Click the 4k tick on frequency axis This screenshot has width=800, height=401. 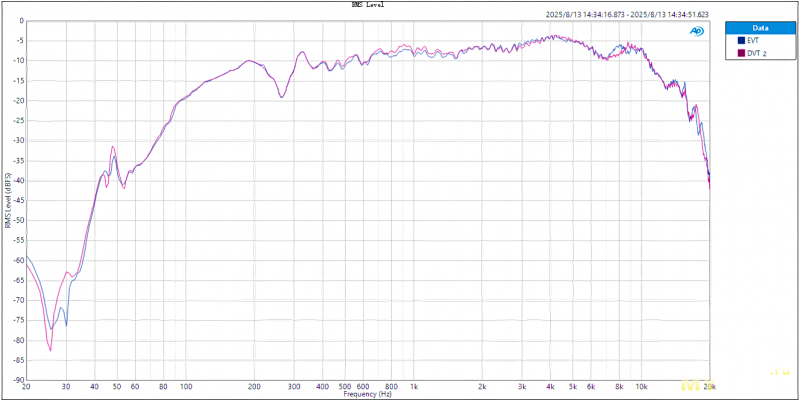coord(551,386)
